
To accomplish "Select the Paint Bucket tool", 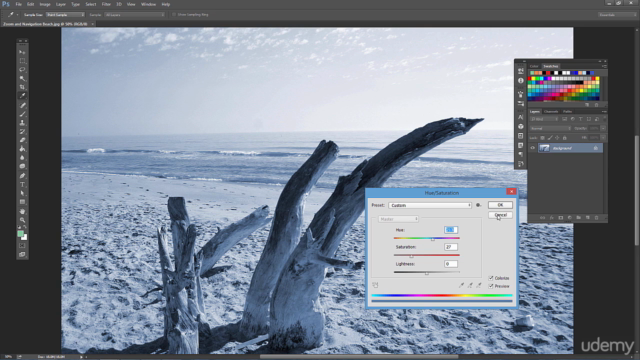I will [22, 149].
